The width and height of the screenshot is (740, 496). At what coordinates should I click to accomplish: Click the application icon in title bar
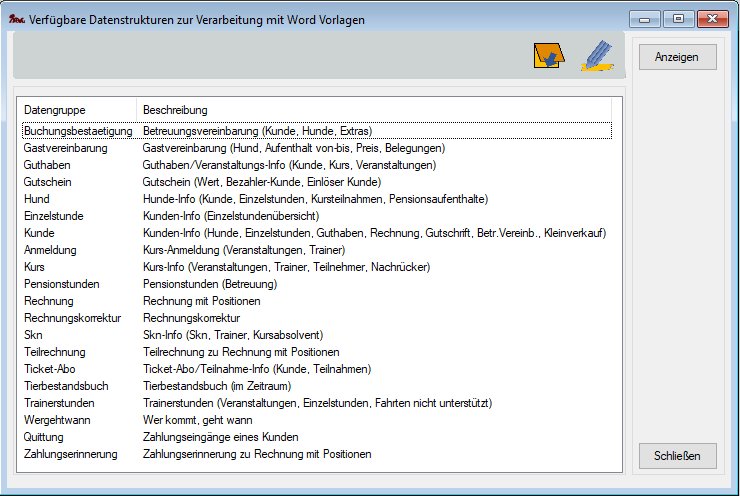point(15,18)
